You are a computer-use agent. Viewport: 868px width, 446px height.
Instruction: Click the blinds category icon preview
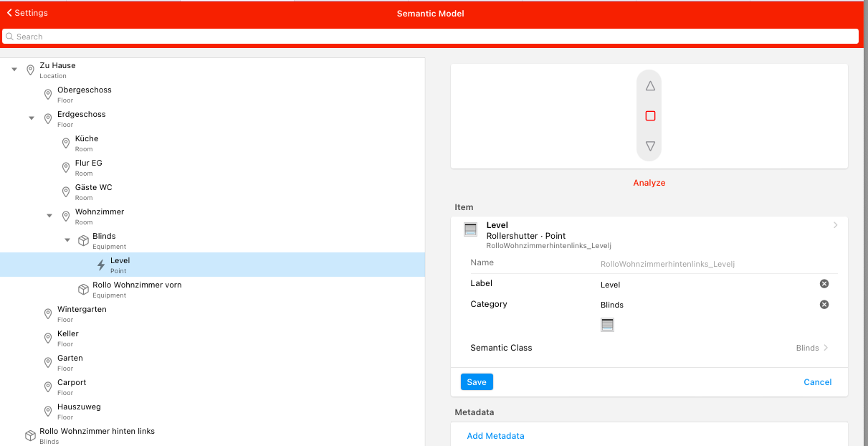tap(607, 325)
